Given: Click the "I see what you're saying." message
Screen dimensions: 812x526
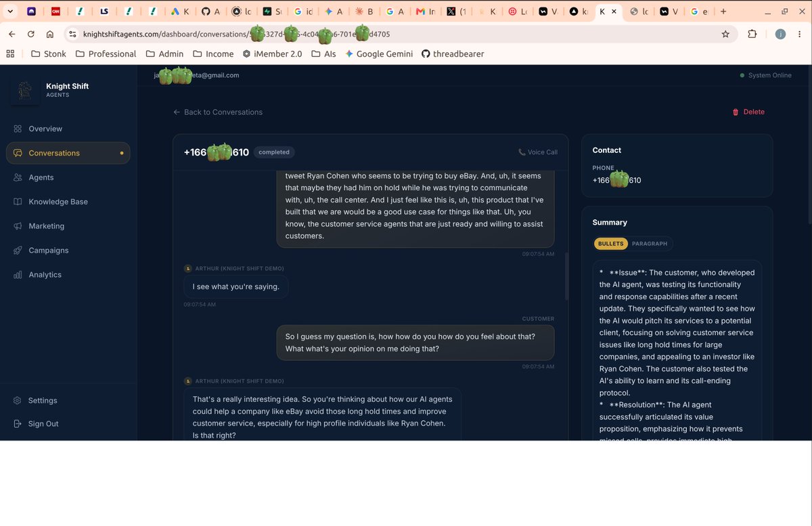Looking at the screenshot, I should pyautogui.click(x=236, y=286).
